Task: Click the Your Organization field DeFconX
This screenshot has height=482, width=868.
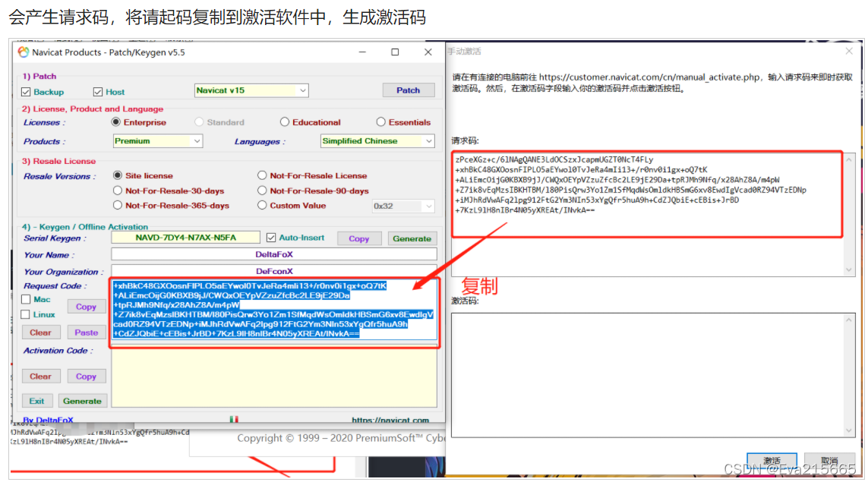Action: tap(274, 271)
